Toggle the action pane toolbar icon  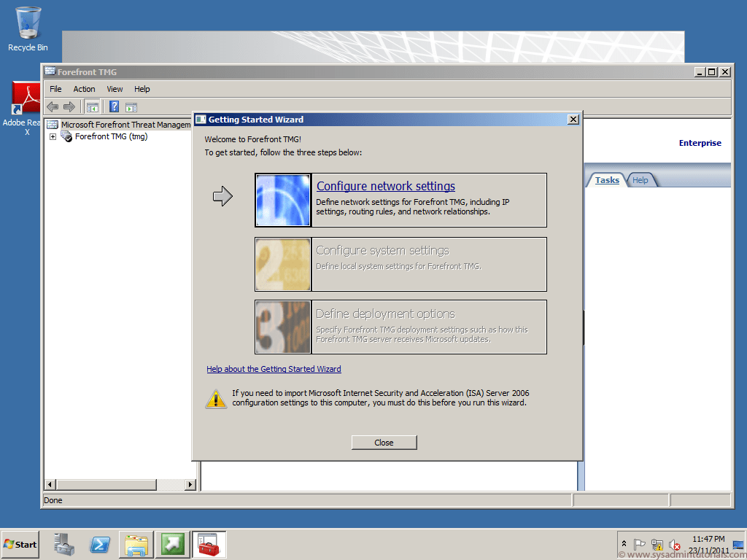pos(131,107)
